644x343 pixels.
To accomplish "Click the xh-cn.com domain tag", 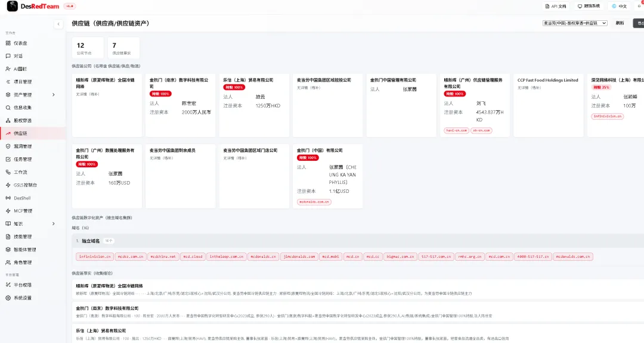I will 481,130.
